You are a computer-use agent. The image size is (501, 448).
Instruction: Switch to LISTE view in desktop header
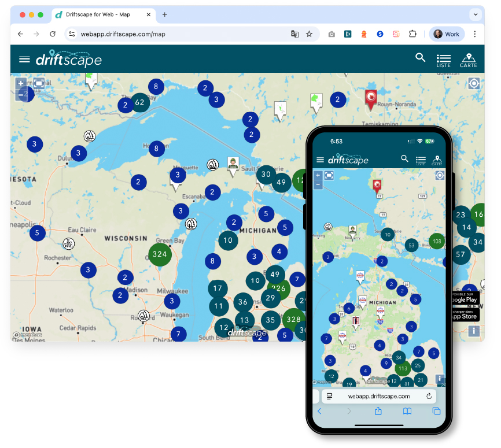coord(444,60)
